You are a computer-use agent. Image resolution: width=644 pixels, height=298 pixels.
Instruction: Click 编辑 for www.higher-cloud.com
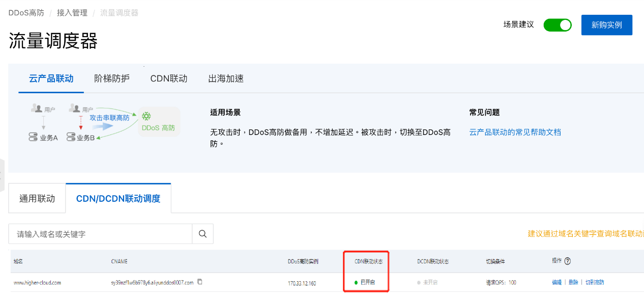coord(557,282)
